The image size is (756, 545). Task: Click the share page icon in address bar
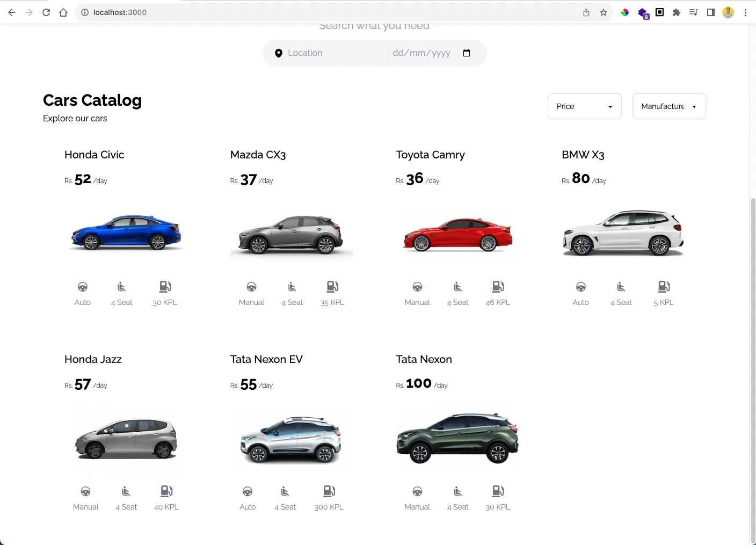pos(586,12)
